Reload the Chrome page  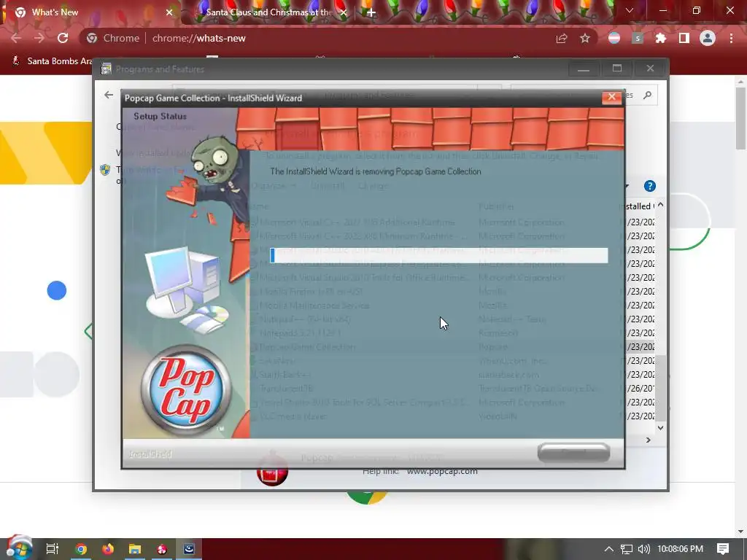click(x=63, y=38)
